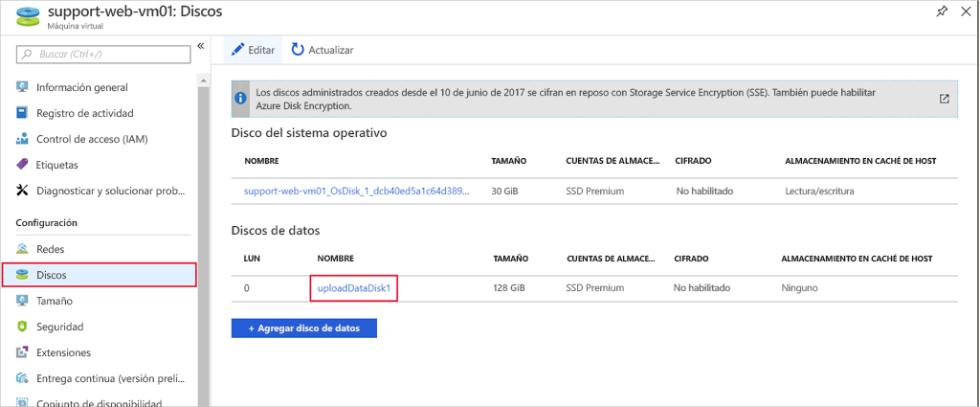
Task: Click the Información general monitor icon
Action: [x=22, y=87]
